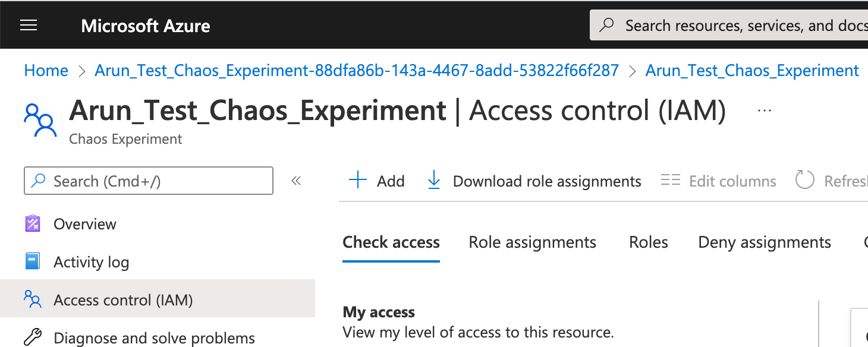
Task: Click the Activity log book icon
Action: pyautogui.click(x=33, y=261)
